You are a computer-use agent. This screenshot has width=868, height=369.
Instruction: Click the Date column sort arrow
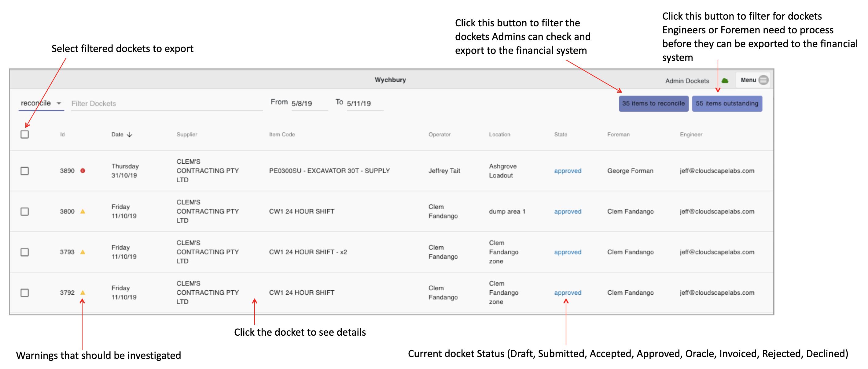[130, 135]
